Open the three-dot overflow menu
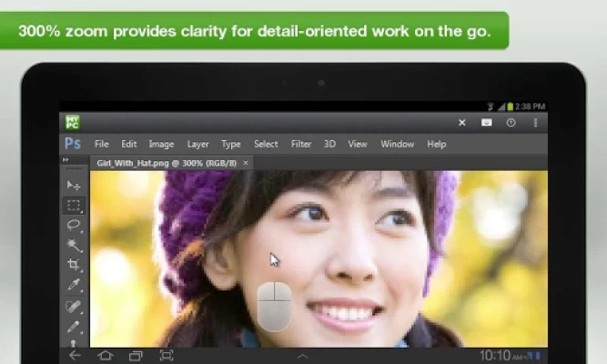 point(535,122)
